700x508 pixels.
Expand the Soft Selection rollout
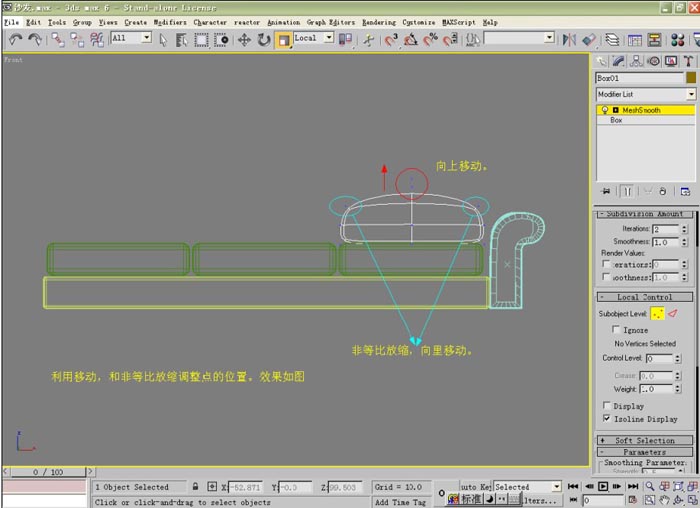645,440
